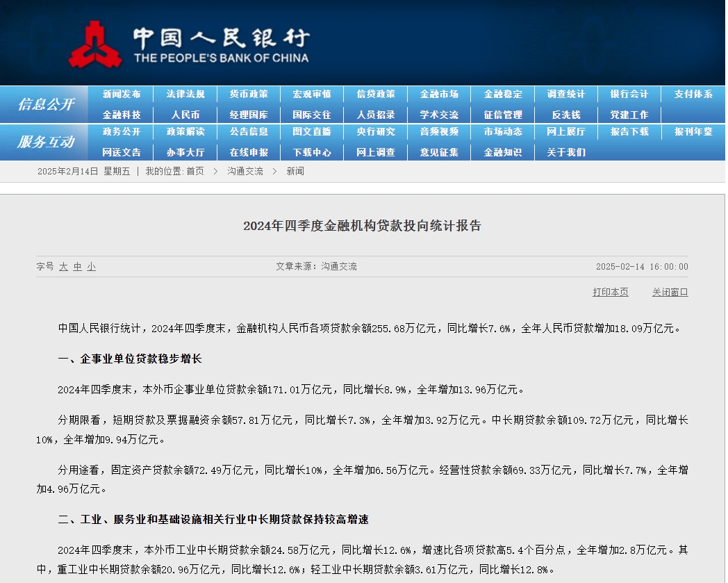The width and height of the screenshot is (728, 583).
Task: Go to 图文直播 section
Action: point(312,132)
